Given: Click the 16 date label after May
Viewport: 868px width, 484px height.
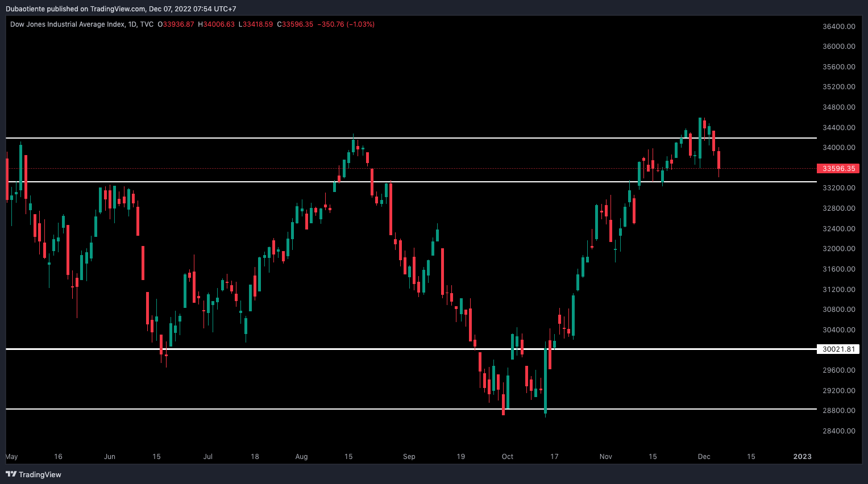Looking at the screenshot, I should 58,457.
